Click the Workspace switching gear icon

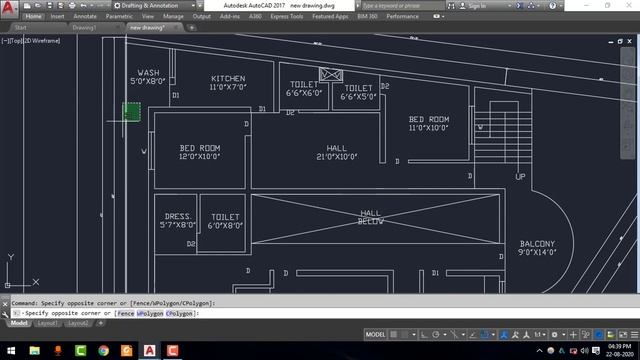554,335
